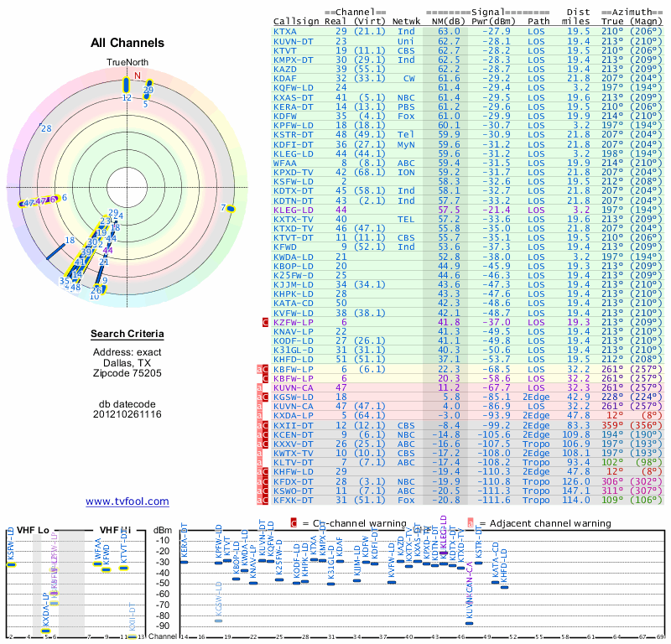
Task: Click the KSFW-LD signal bar in VHF Lo
Action: [x=11, y=564]
